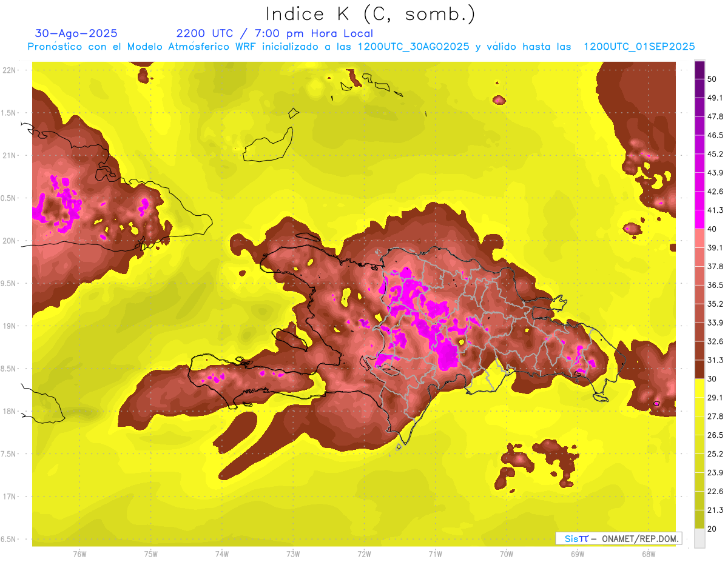The image size is (728, 562).
Task: Select the dark purple legend swatch above 50
Action: [699, 70]
